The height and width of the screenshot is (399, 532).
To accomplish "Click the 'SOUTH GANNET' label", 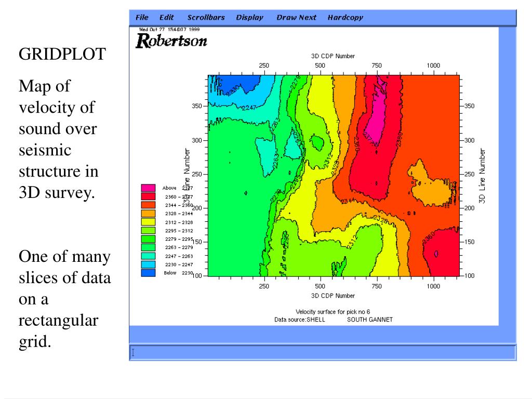I will coord(370,320).
